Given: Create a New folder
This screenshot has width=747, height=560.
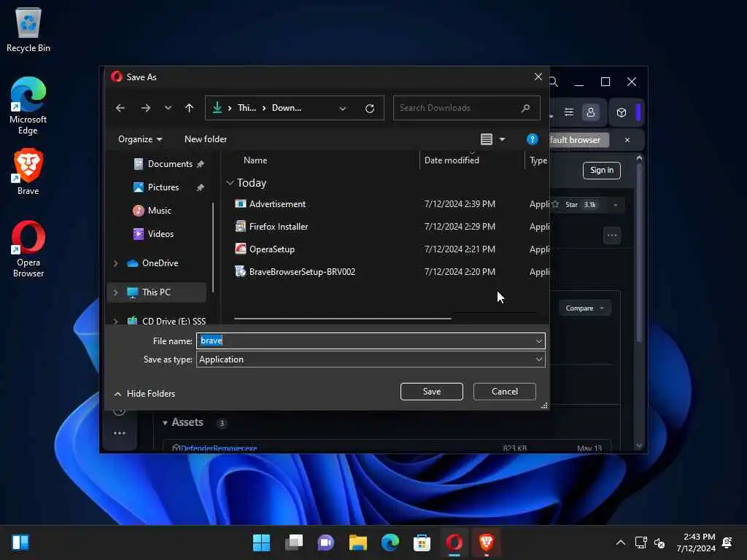Looking at the screenshot, I should (x=205, y=139).
